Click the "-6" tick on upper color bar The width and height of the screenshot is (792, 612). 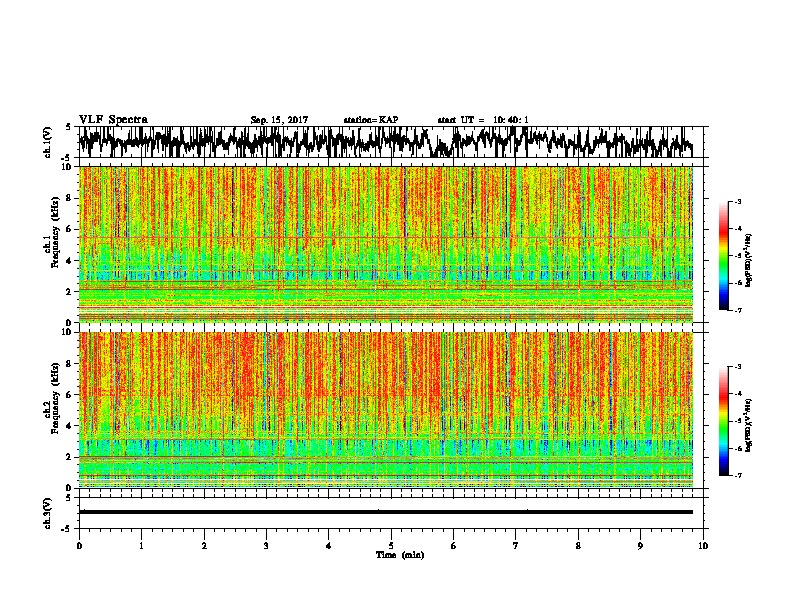pyautogui.click(x=738, y=283)
